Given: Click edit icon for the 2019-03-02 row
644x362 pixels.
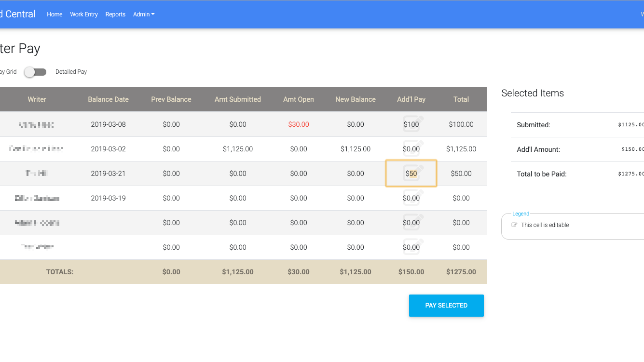Looking at the screenshot, I should [413, 148].
